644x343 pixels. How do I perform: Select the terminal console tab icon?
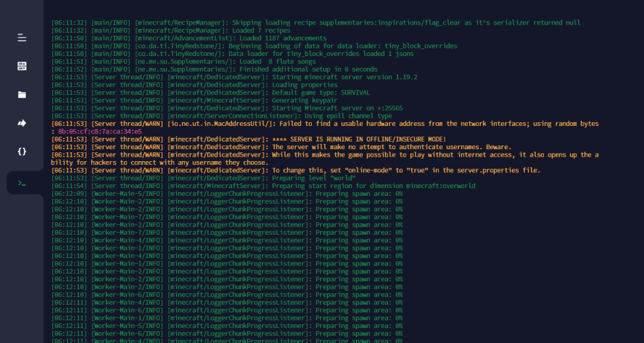22,183
